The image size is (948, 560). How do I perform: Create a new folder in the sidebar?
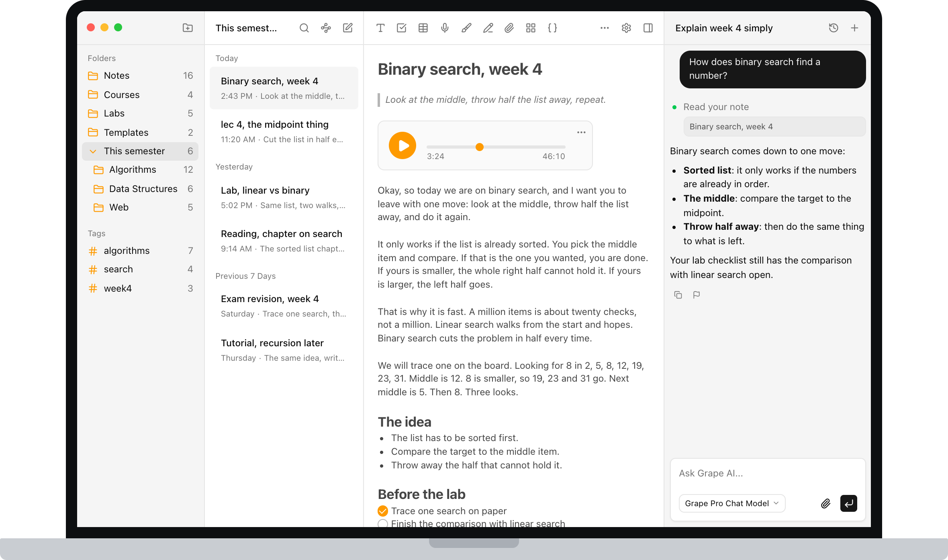pos(188,28)
